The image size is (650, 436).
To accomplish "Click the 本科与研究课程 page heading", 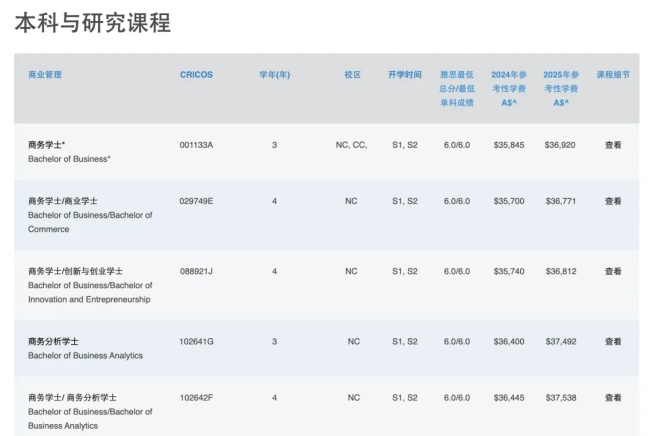I will click(93, 22).
